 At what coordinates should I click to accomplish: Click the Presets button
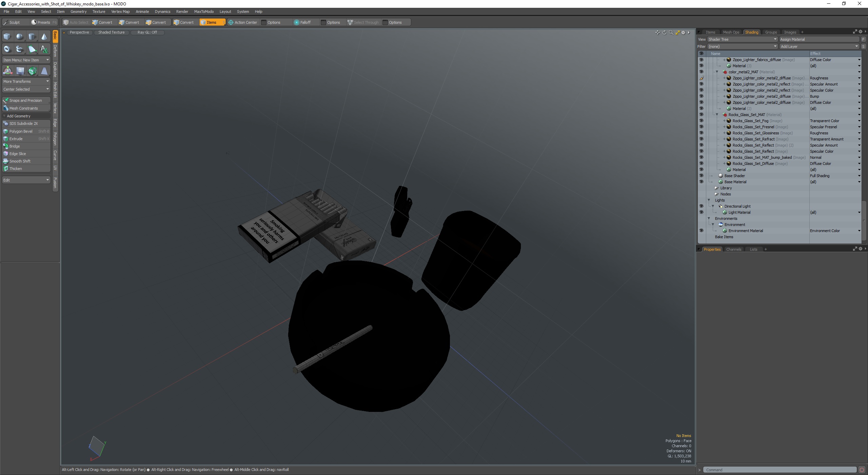pyautogui.click(x=44, y=22)
